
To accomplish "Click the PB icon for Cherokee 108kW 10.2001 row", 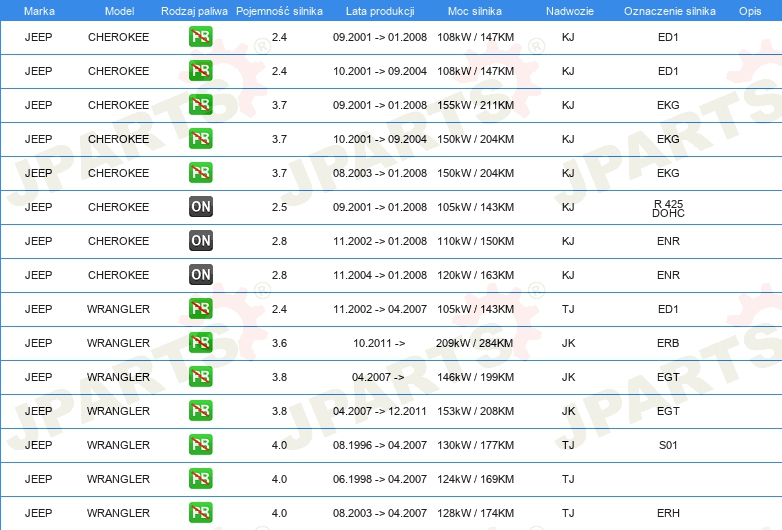I will click(201, 71).
